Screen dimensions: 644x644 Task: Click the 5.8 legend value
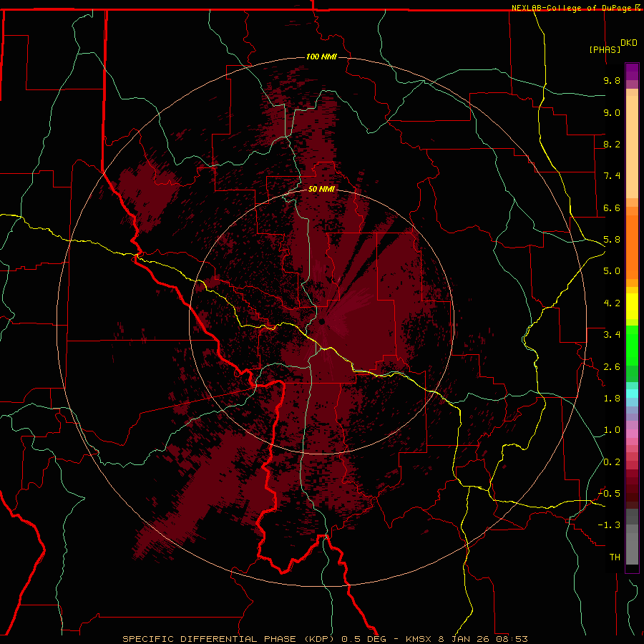(612, 240)
